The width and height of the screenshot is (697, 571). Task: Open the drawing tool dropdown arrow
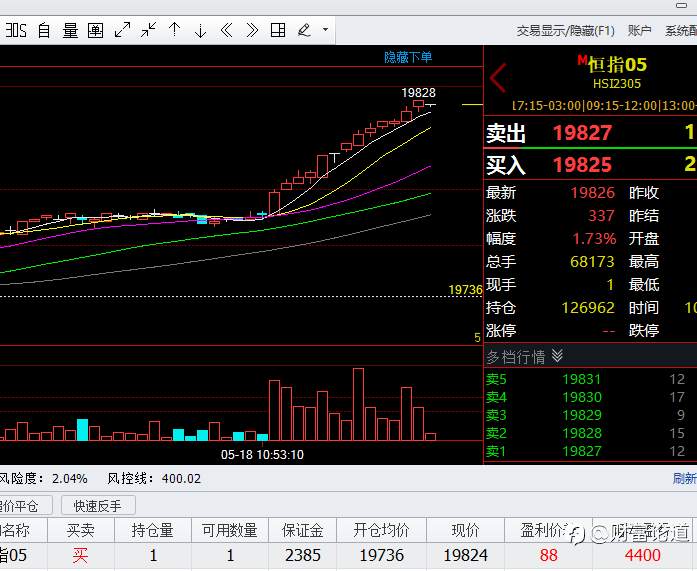[325, 30]
